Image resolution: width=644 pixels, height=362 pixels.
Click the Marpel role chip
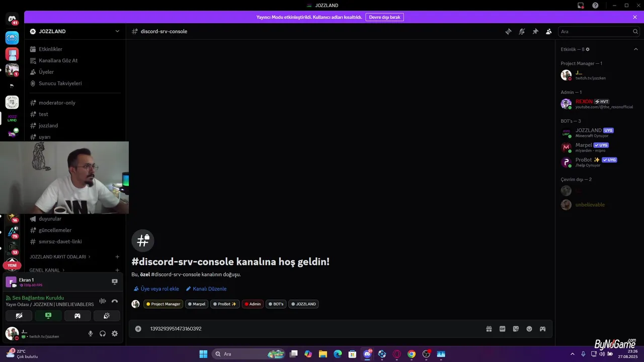(x=197, y=304)
